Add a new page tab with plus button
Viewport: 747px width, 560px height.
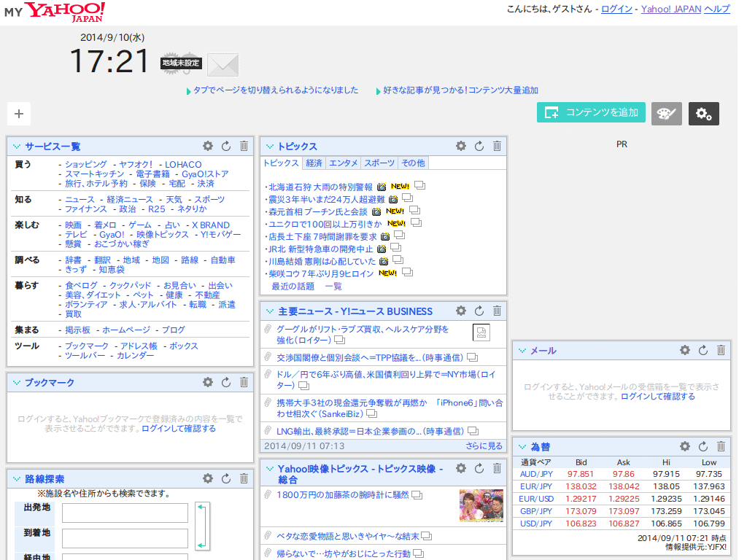(x=19, y=114)
